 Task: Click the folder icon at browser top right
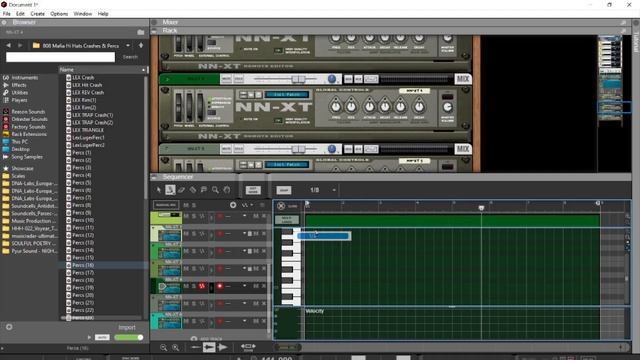pyautogui.click(x=141, y=32)
